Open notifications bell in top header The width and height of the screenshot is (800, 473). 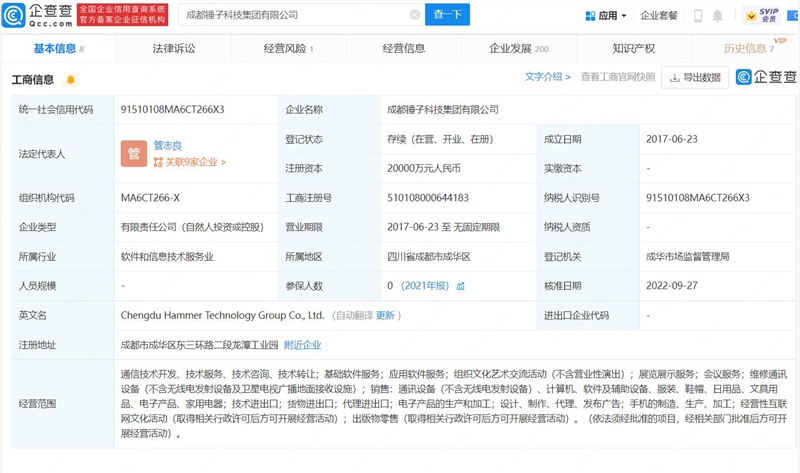point(717,16)
